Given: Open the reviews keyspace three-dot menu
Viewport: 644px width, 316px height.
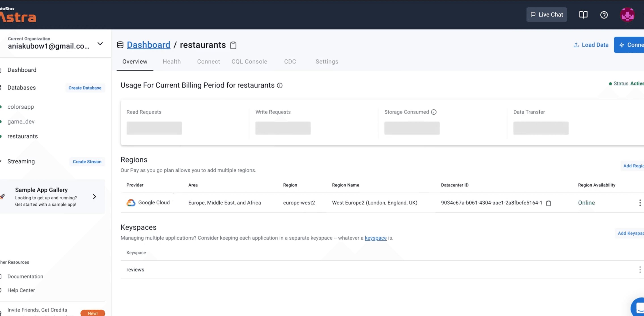Looking at the screenshot, I should coord(640,270).
